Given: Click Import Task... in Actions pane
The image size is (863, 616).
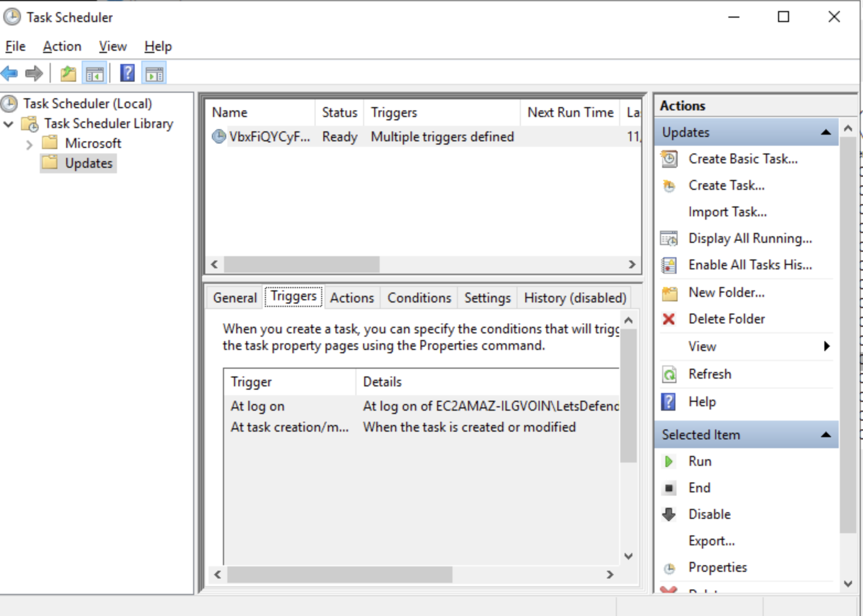Looking at the screenshot, I should pyautogui.click(x=727, y=212).
